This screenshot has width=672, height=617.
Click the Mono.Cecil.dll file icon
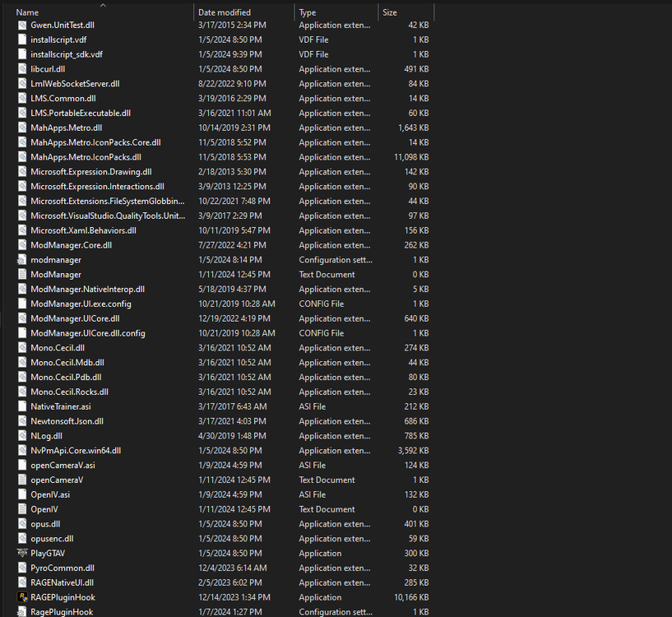click(22, 347)
